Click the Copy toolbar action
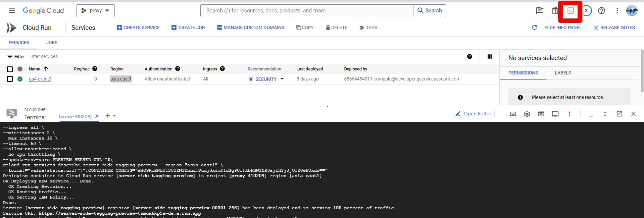Viewport: 644px width, 218px height. coord(305,28)
